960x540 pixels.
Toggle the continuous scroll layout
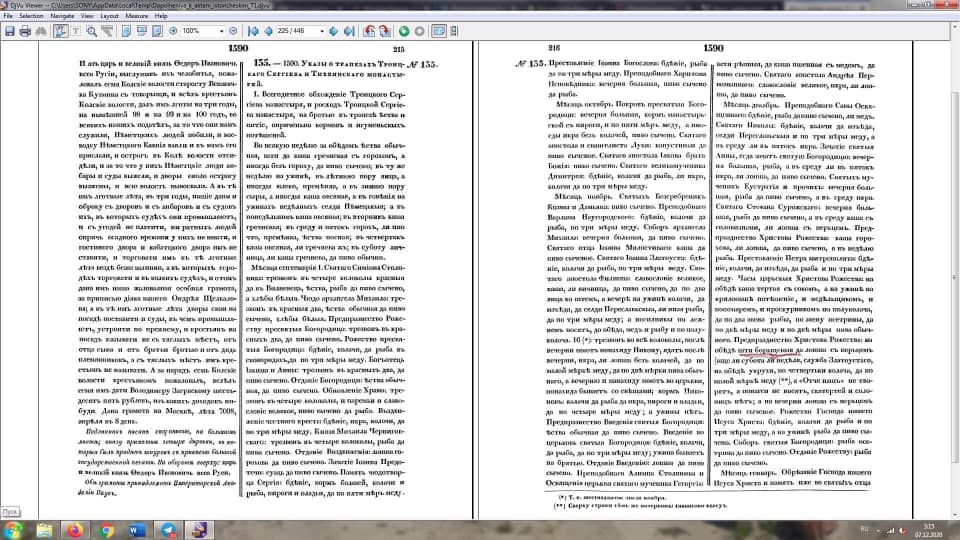(454, 31)
